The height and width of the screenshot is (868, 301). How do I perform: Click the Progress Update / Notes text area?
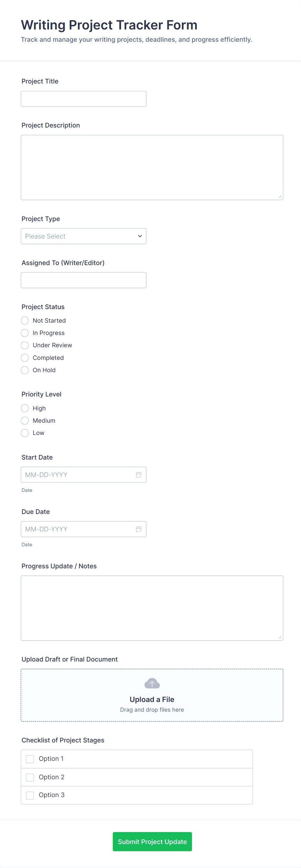click(x=152, y=608)
